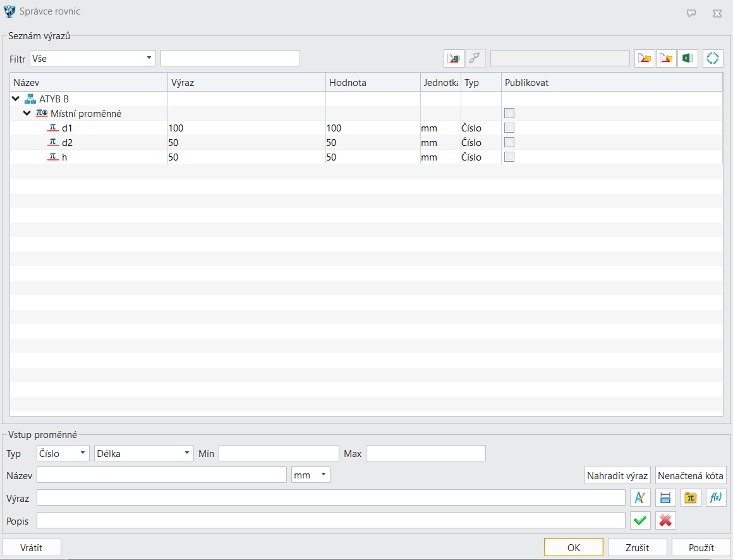This screenshot has height=560, width=733.
Task: Click the Max input field
Action: click(426, 453)
